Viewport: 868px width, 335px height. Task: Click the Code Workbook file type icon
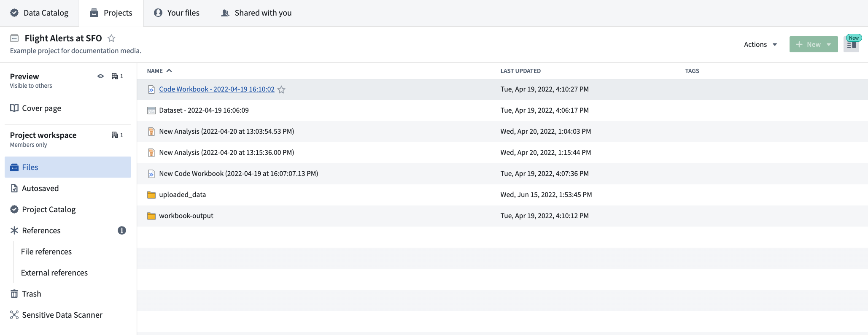tap(151, 89)
